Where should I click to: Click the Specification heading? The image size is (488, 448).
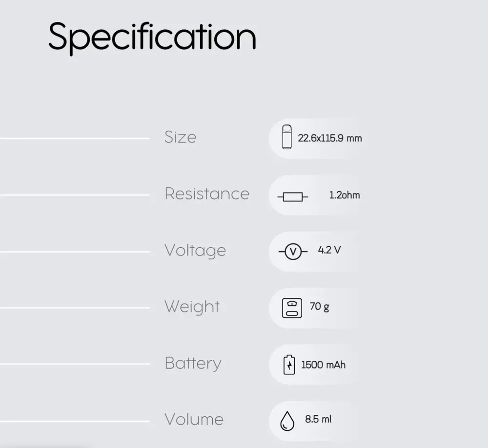click(x=152, y=38)
